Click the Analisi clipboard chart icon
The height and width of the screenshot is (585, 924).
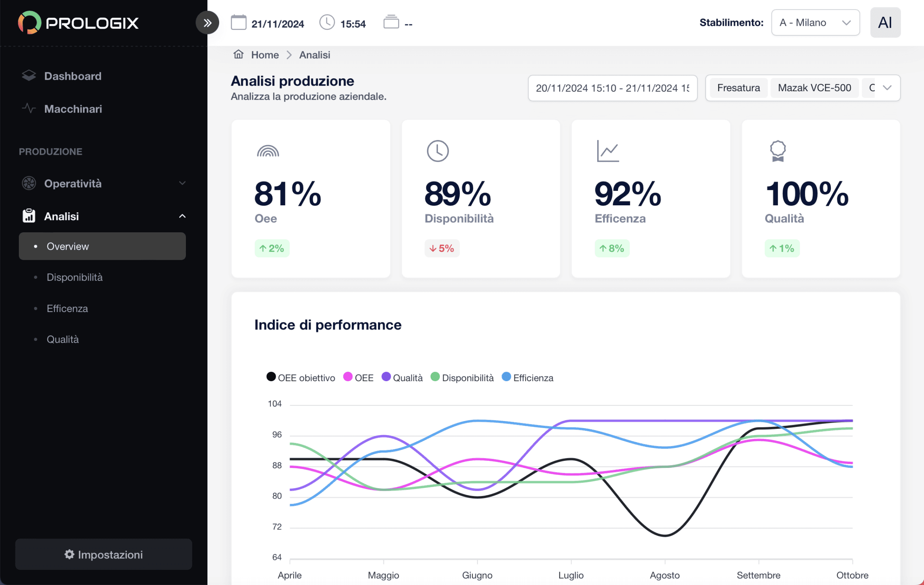[x=29, y=216]
